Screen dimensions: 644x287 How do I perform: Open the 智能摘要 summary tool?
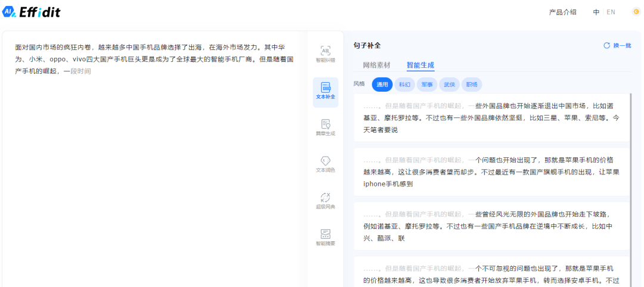[x=325, y=237]
